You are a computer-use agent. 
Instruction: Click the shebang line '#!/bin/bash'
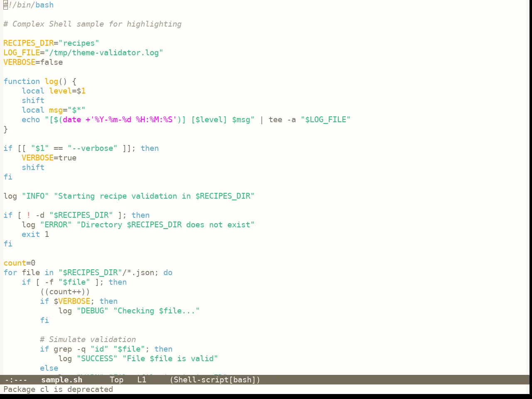28,5
